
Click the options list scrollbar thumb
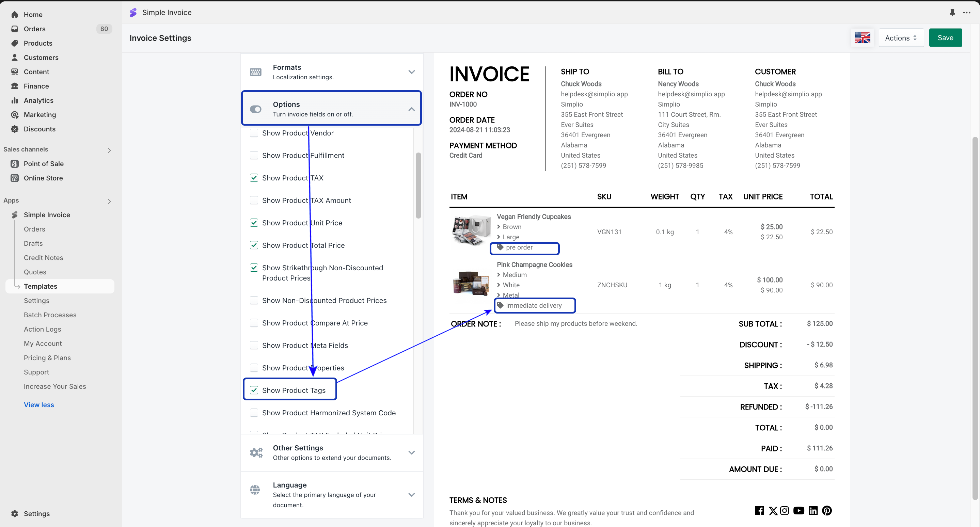point(418,185)
